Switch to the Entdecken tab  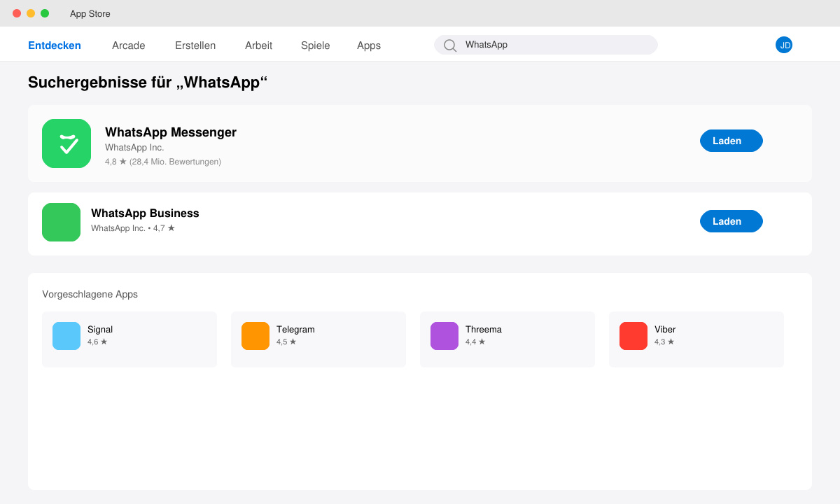click(55, 45)
